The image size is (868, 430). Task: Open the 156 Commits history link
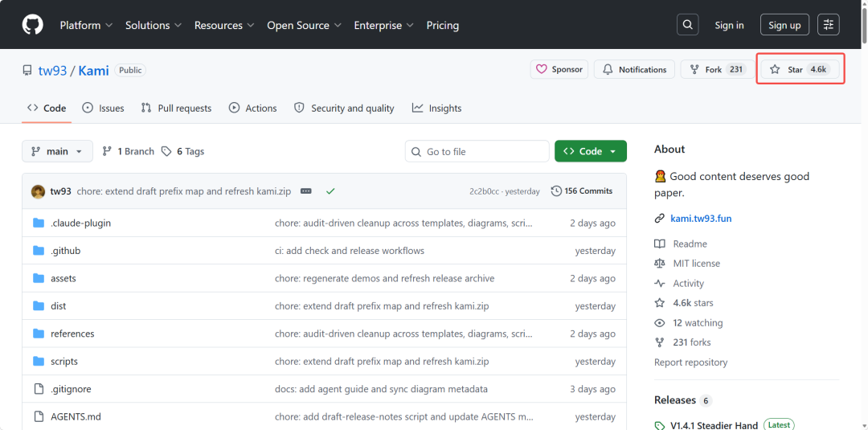(x=582, y=191)
